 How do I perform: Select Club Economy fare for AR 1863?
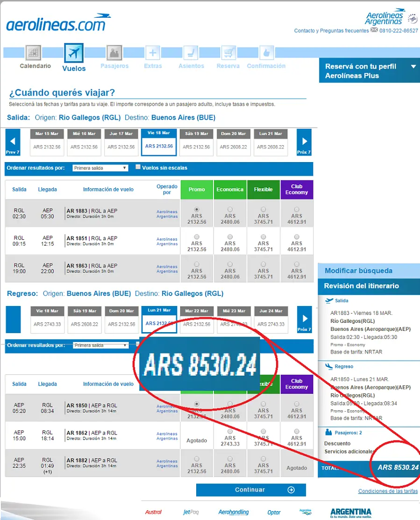[297, 264]
